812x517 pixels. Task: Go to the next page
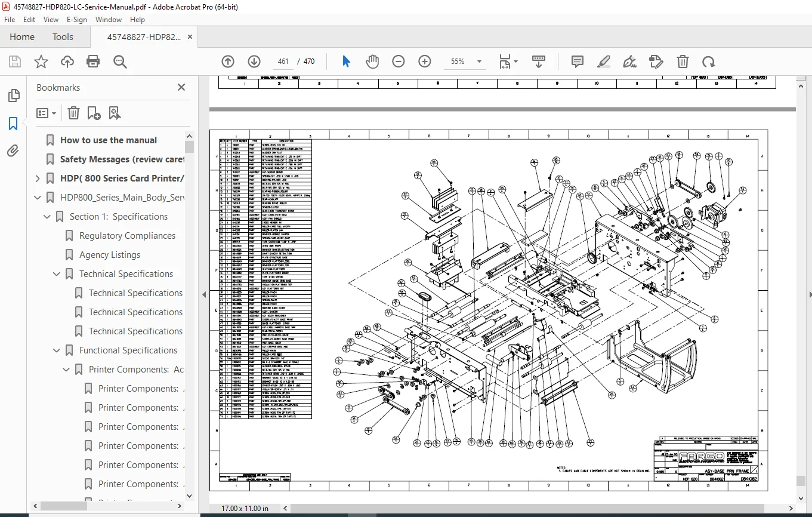coord(254,61)
